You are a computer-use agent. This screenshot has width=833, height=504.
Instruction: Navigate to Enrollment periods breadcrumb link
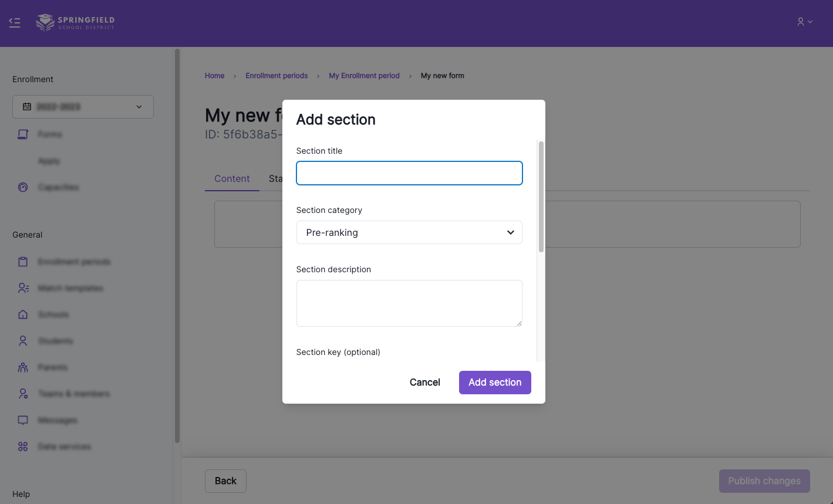click(276, 76)
